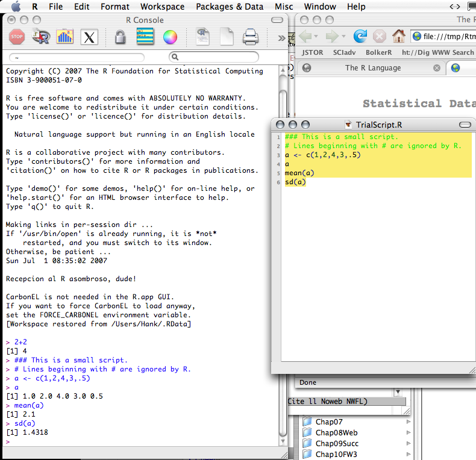Click the browser URL address field
The width and height of the screenshot is (476, 460).
click(443, 36)
